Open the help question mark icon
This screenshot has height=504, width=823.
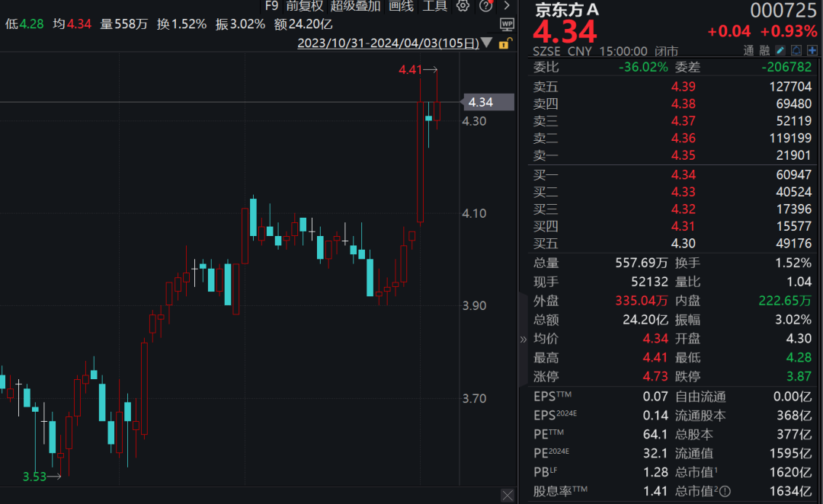pyautogui.click(x=486, y=6)
